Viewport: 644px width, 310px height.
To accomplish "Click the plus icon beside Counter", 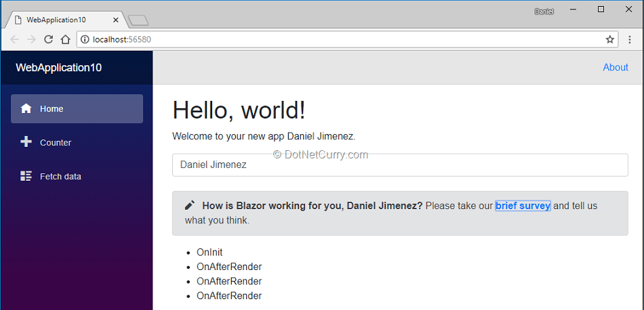I will click(x=26, y=142).
